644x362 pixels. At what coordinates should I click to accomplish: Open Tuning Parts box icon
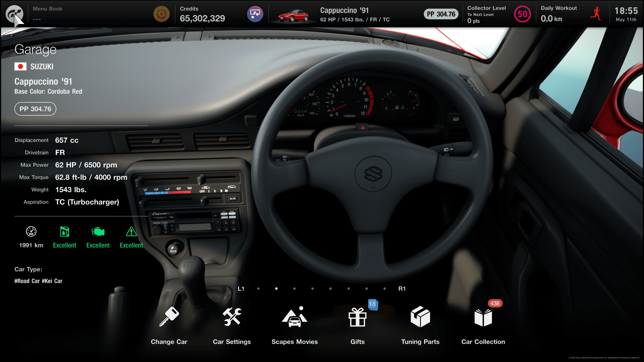420,317
